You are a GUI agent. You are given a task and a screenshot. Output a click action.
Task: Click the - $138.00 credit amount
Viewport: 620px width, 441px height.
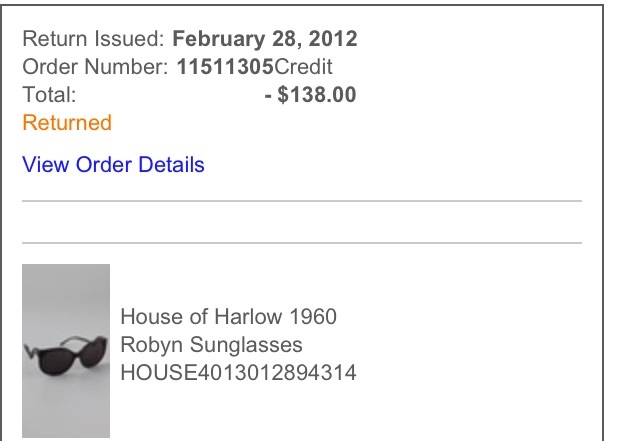coord(310,95)
